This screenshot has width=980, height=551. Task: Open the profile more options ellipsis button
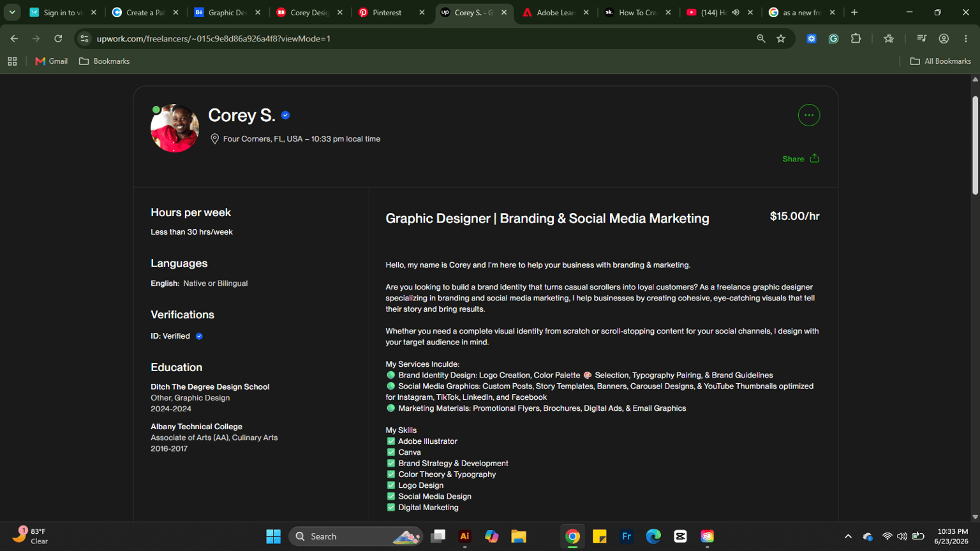808,115
